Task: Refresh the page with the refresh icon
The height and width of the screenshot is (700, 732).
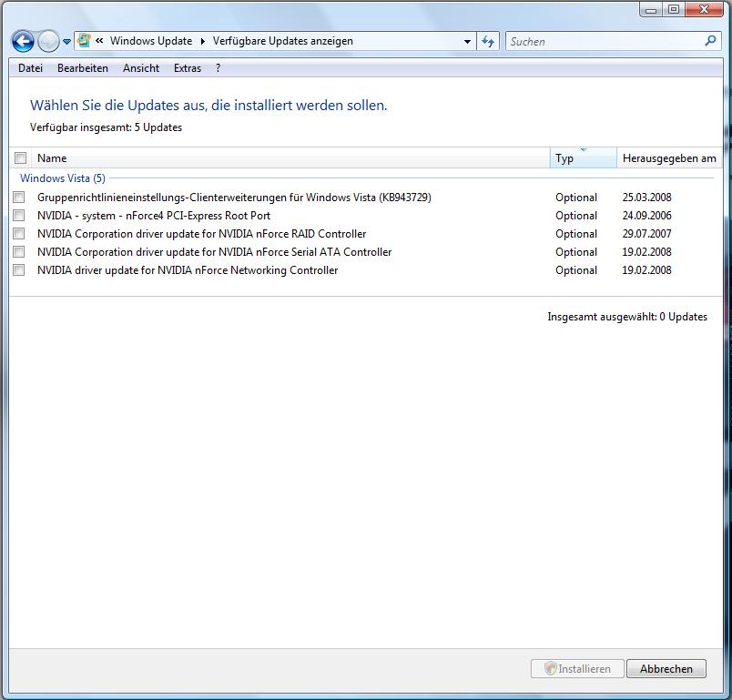Action: (x=488, y=42)
